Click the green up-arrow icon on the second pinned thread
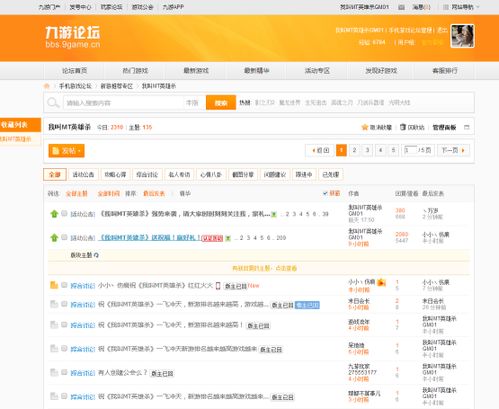 pyautogui.click(x=54, y=238)
